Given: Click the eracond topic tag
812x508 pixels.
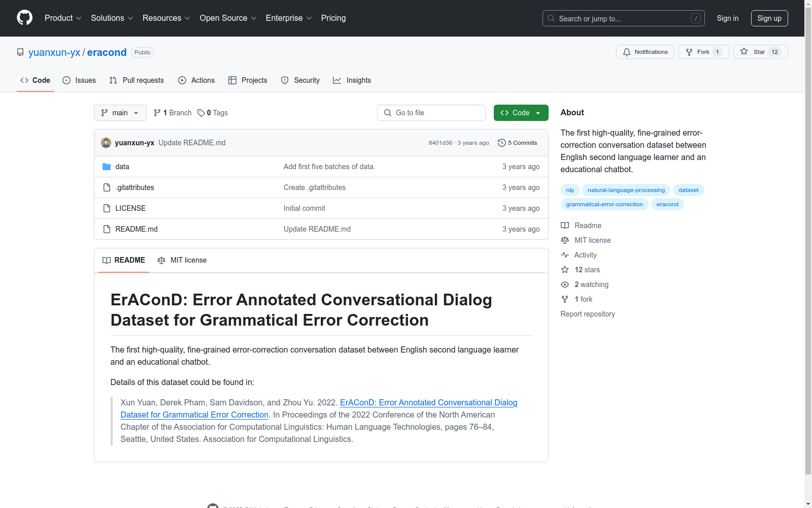Looking at the screenshot, I should pos(667,204).
